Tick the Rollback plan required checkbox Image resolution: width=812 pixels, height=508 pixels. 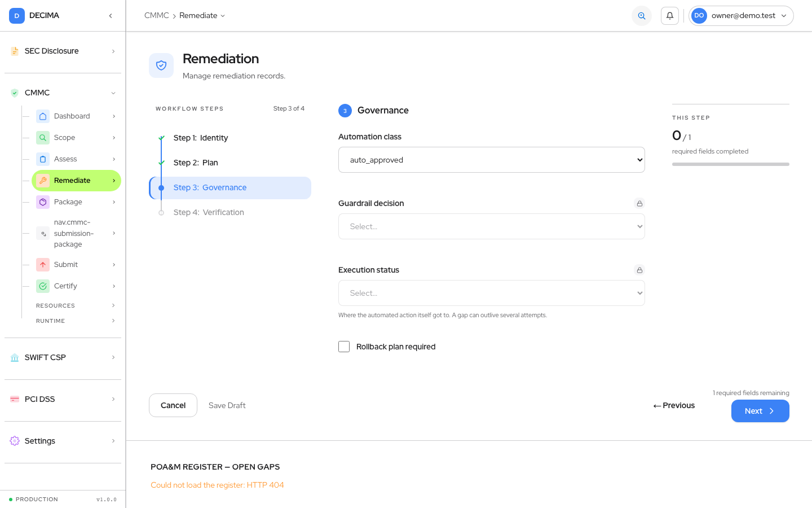click(x=344, y=347)
